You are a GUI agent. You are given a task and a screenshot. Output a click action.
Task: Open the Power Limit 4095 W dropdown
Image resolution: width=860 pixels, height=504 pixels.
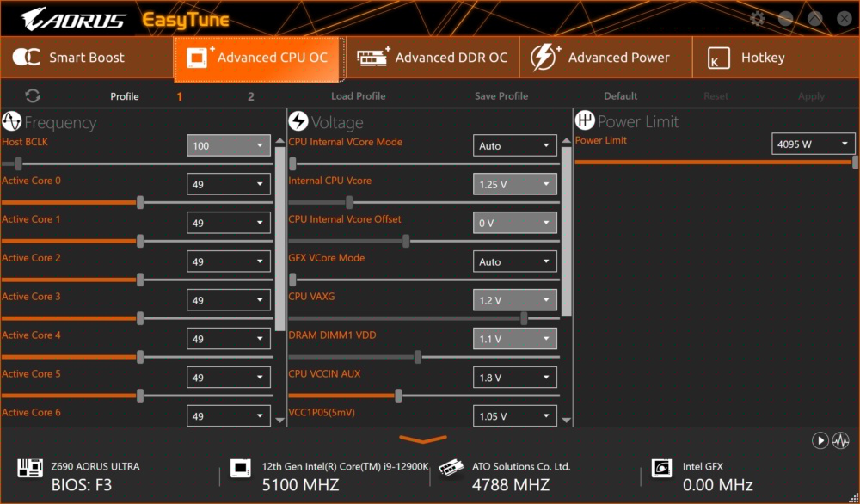tap(813, 144)
